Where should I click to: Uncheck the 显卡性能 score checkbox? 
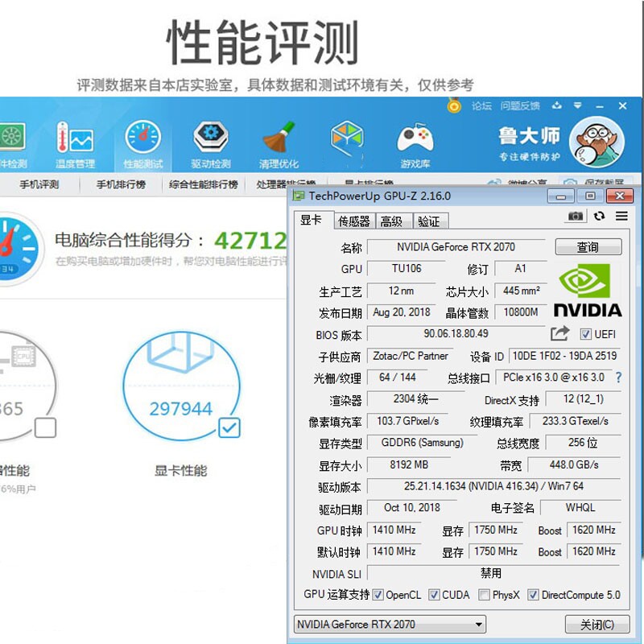tap(229, 428)
